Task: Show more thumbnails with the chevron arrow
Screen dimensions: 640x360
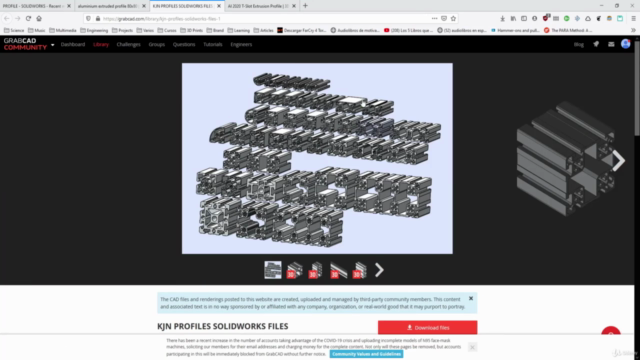Action: tap(379, 270)
